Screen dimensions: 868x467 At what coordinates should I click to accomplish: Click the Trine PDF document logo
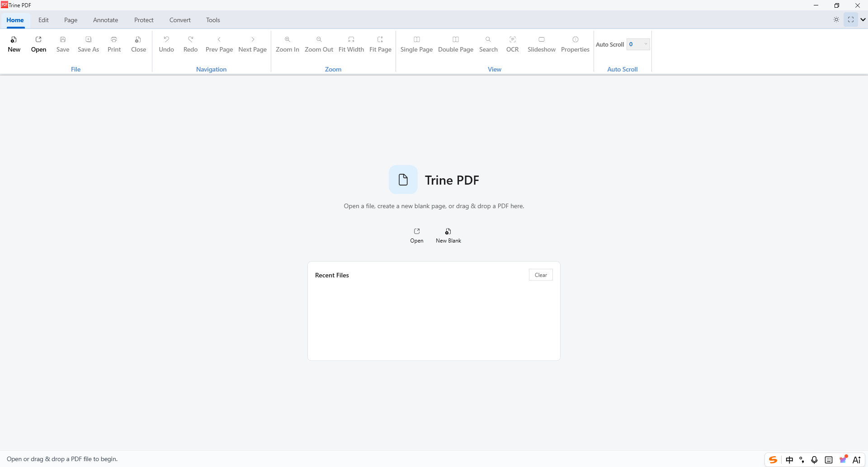point(403,180)
